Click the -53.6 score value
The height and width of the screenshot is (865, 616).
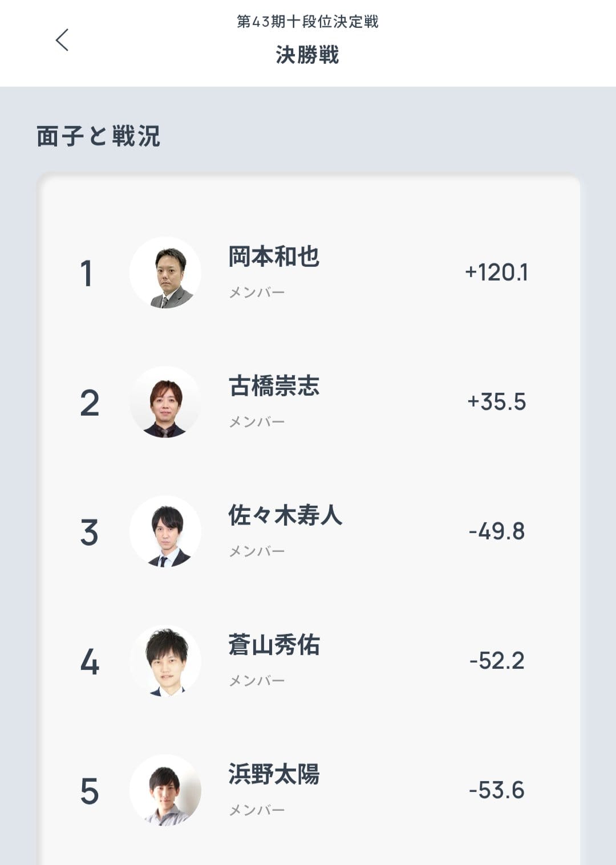[x=496, y=790]
